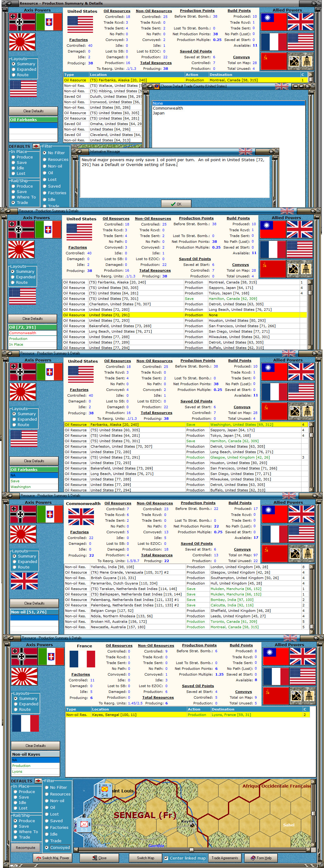Viewport: 324px width, 868px height.
Task: Choose the USA flag in the France window
Action: pos(303,676)
